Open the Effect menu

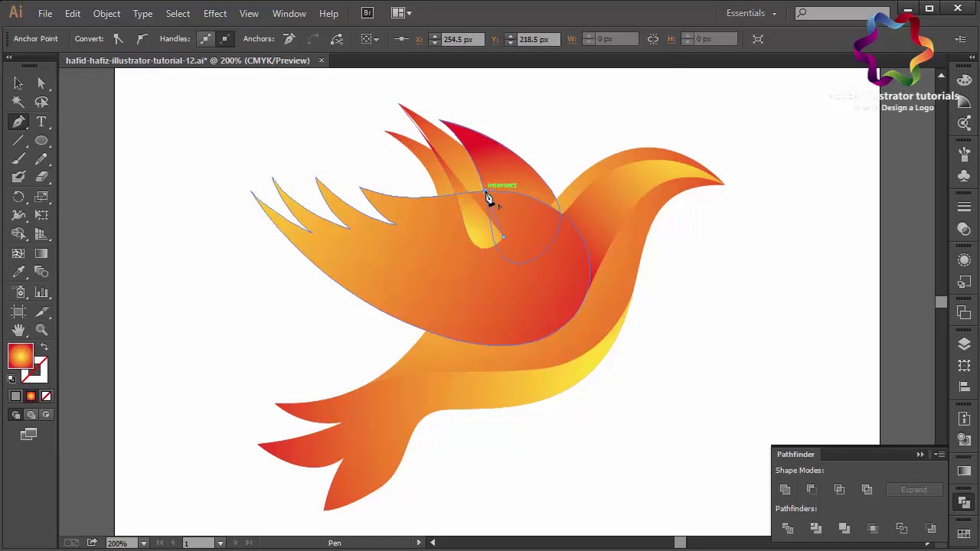tap(215, 14)
